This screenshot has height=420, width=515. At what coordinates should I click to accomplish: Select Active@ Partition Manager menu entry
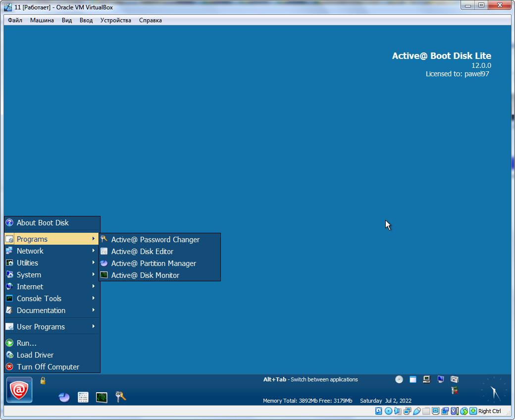pyautogui.click(x=154, y=263)
